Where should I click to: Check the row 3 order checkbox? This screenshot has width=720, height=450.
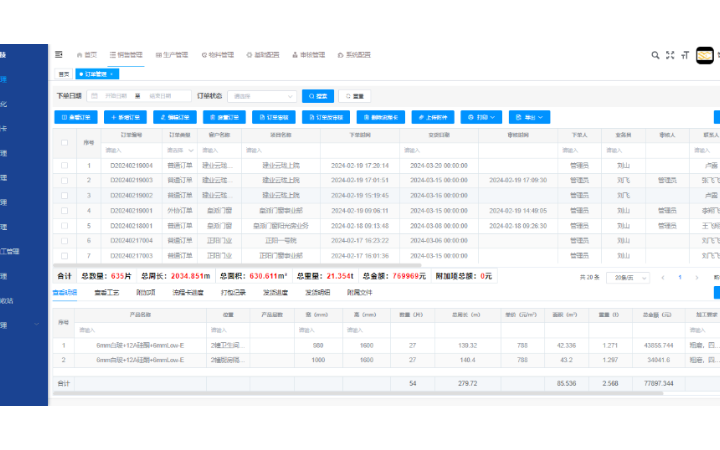coord(65,196)
